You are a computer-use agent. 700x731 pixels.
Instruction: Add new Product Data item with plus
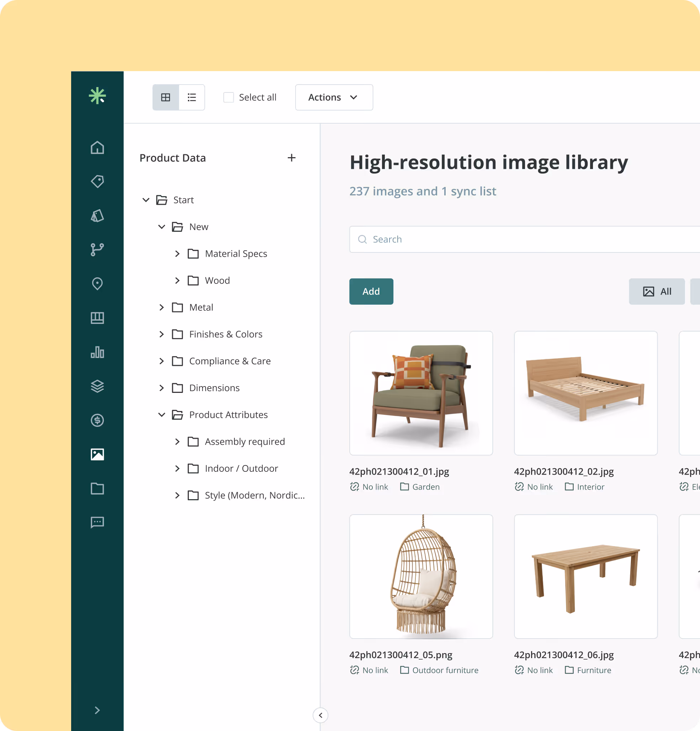[x=291, y=158]
